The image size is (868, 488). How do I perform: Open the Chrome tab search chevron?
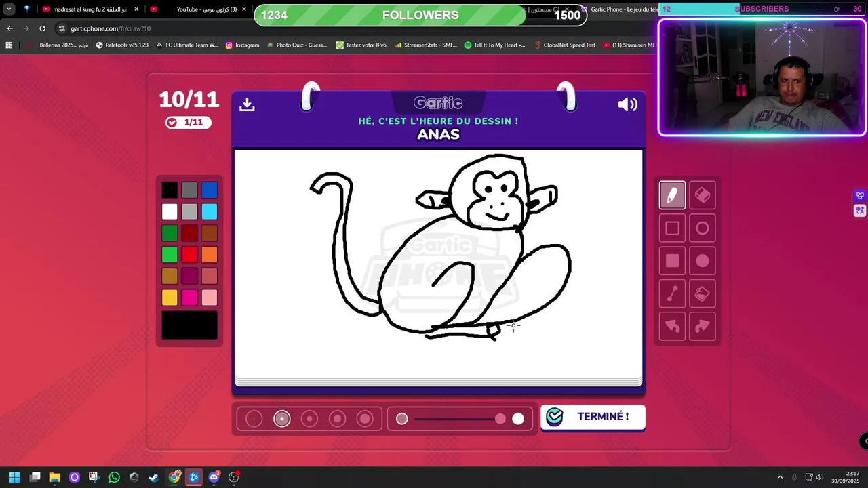point(9,9)
